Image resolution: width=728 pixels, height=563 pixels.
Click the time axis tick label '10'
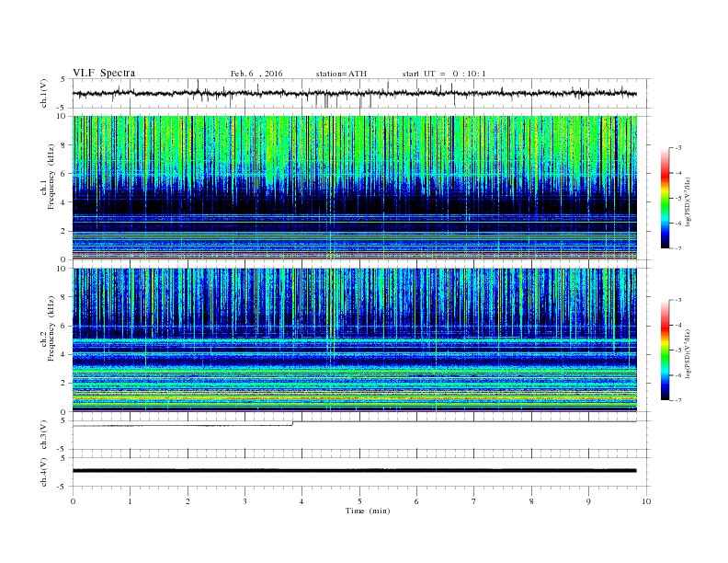646,501
